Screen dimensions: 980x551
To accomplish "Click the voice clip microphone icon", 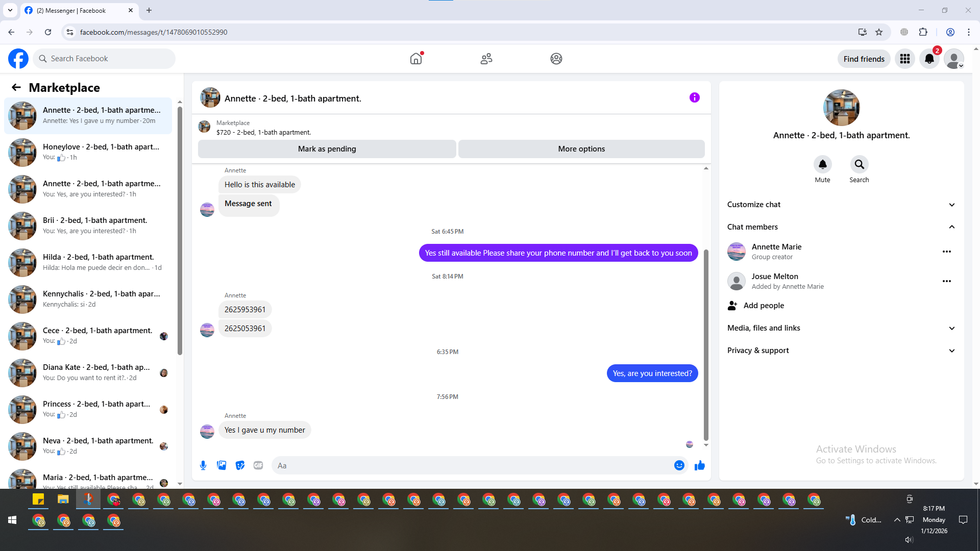I will click(203, 465).
